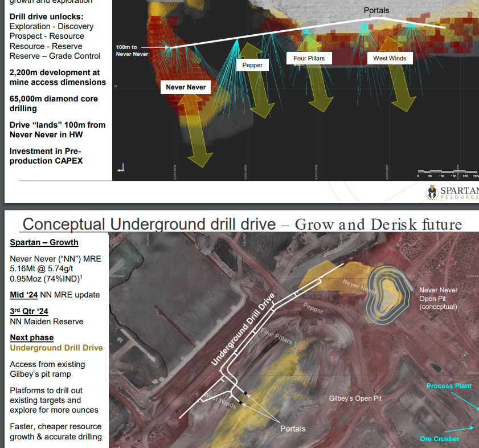Click the 'Faster, cheaper resource' text
Viewport: 479px width, 448px height.
tap(56, 426)
